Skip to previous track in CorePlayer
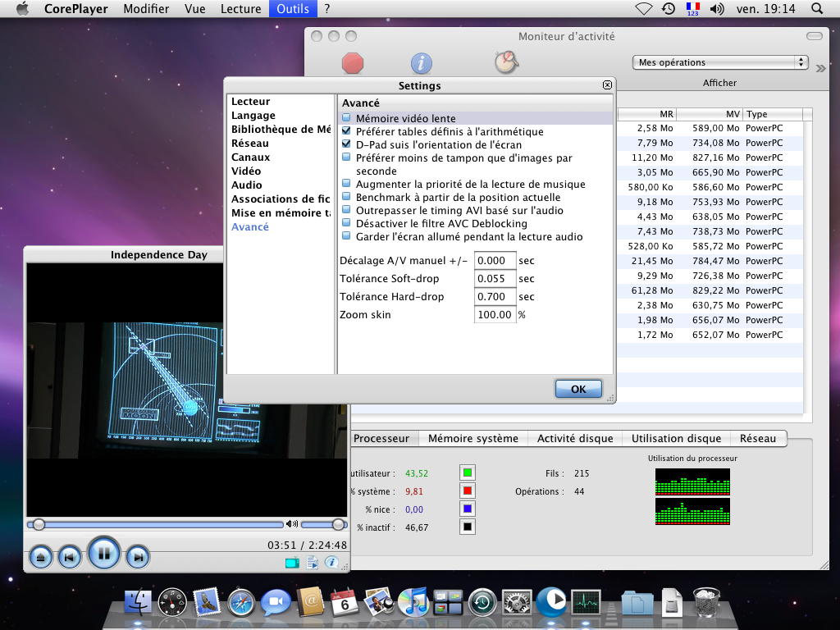This screenshot has width=840, height=630. [70, 557]
